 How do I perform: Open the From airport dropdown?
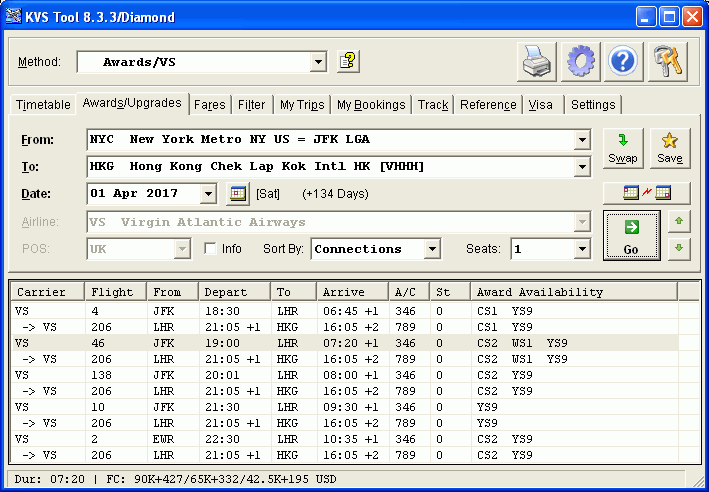coord(582,140)
